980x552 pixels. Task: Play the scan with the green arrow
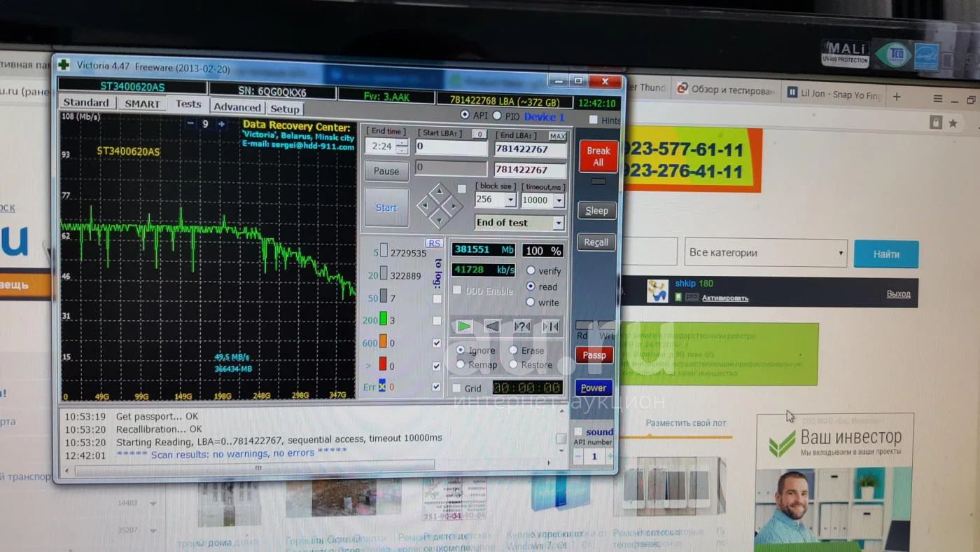tap(463, 326)
